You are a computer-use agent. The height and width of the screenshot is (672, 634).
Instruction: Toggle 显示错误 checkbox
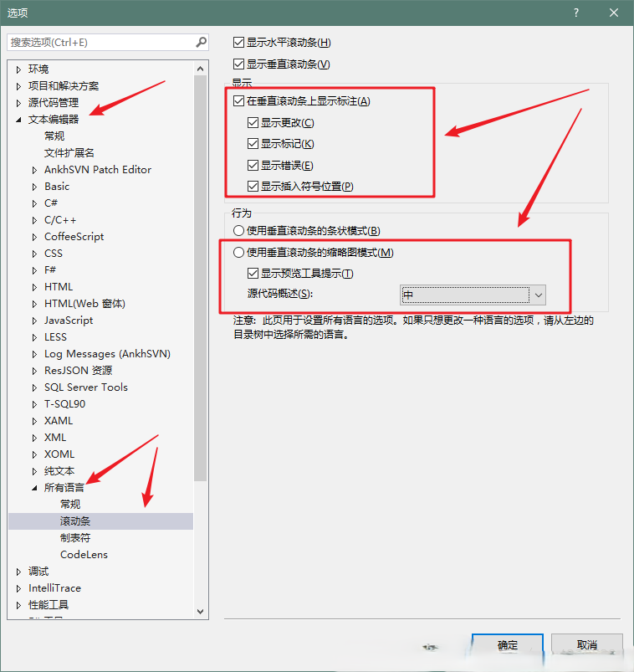coord(253,165)
